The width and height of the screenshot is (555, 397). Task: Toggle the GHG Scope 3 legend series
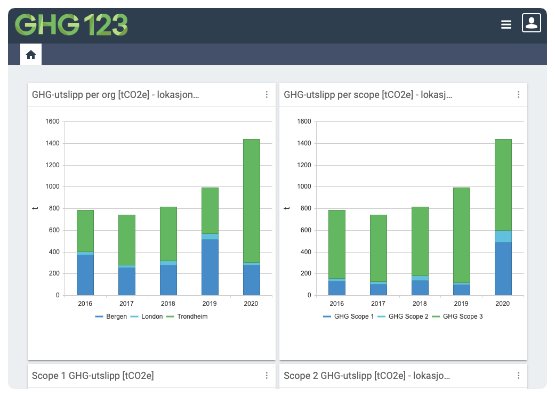point(458,316)
